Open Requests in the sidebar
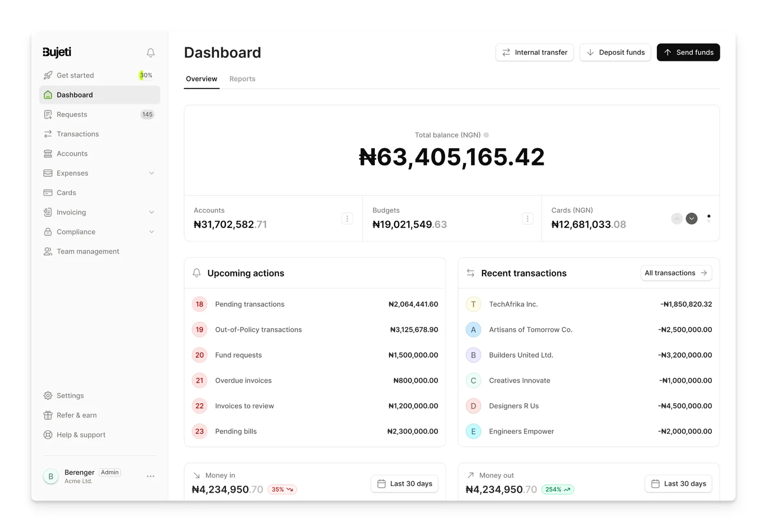The height and width of the screenshot is (532, 767). [x=100, y=115]
